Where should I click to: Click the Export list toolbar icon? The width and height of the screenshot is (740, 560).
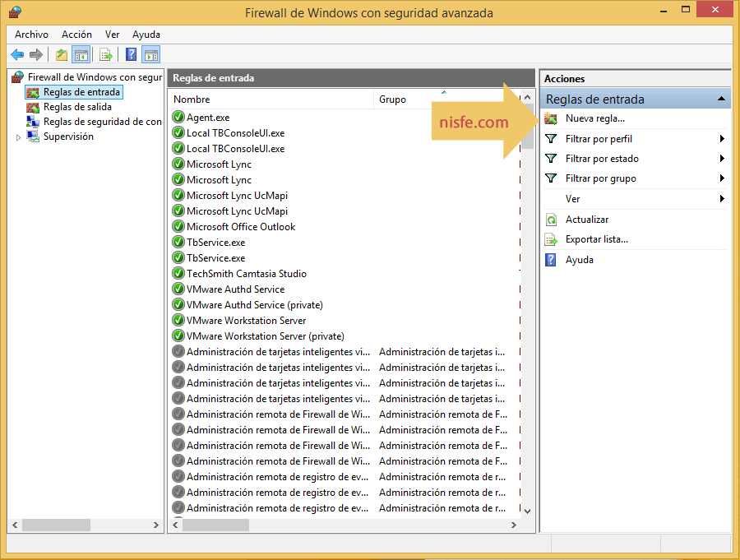tap(106, 55)
